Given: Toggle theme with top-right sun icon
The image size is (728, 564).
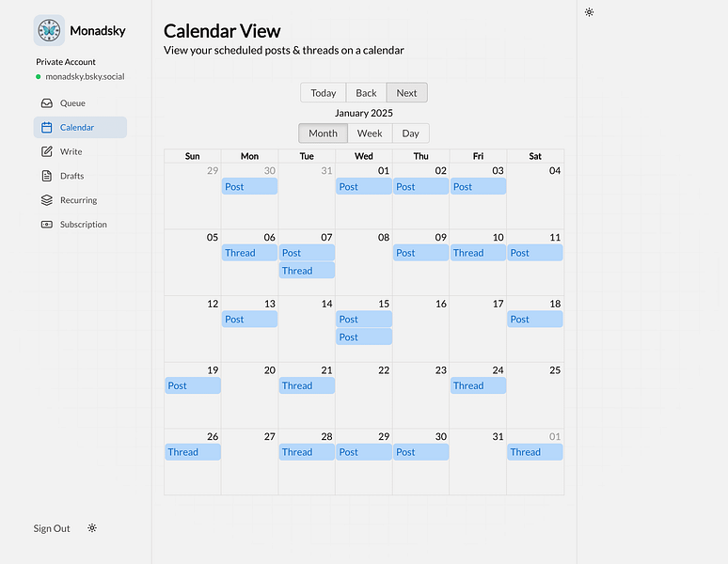Looking at the screenshot, I should [x=589, y=12].
